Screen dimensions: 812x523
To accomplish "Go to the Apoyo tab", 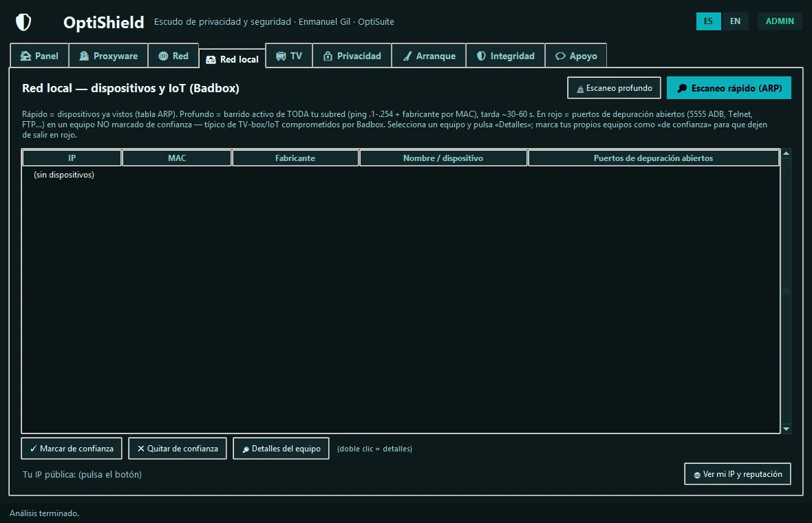I will coord(576,56).
